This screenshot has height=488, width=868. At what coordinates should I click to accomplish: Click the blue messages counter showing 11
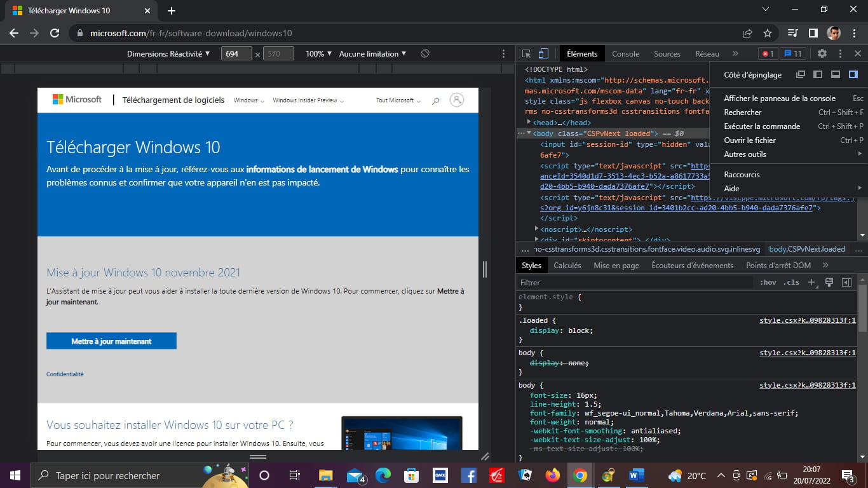click(793, 54)
